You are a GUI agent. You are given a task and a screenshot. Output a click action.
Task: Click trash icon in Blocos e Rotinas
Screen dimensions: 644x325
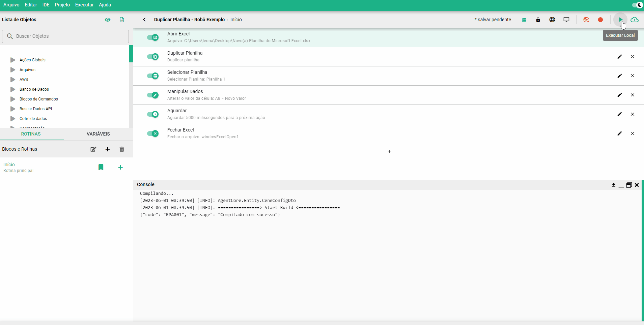pyautogui.click(x=122, y=149)
